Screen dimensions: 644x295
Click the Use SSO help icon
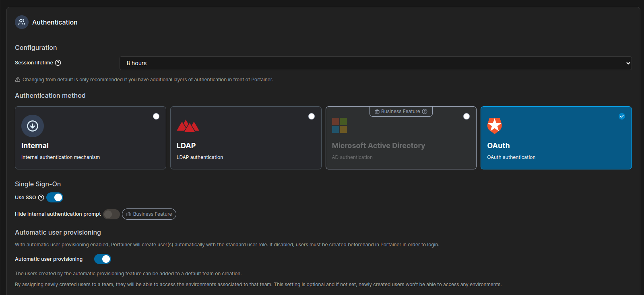pos(41,198)
